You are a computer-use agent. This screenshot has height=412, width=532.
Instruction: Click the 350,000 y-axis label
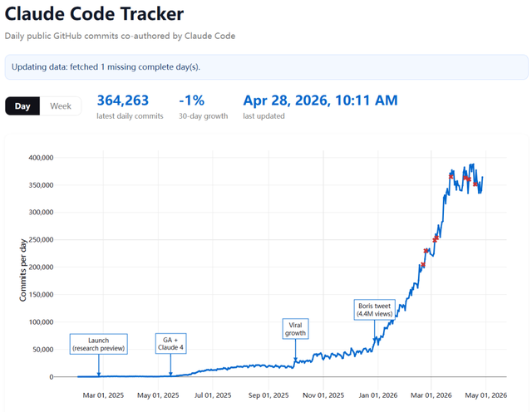tap(41, 185)
